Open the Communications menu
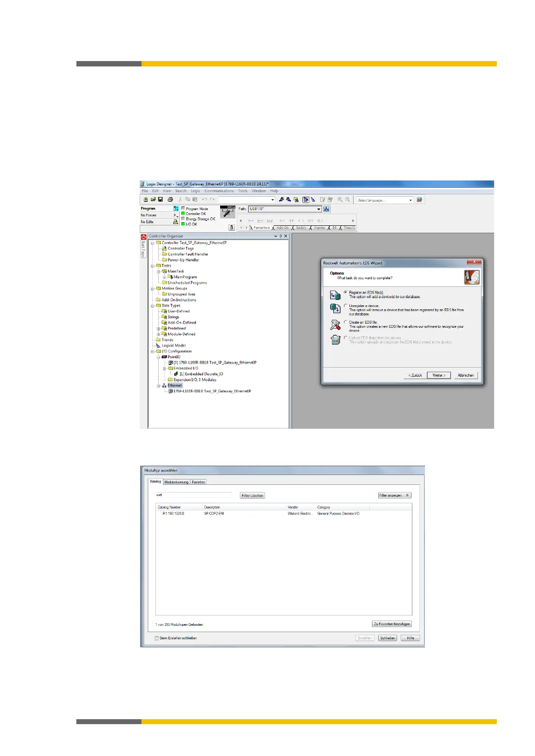 coord(219,191)
